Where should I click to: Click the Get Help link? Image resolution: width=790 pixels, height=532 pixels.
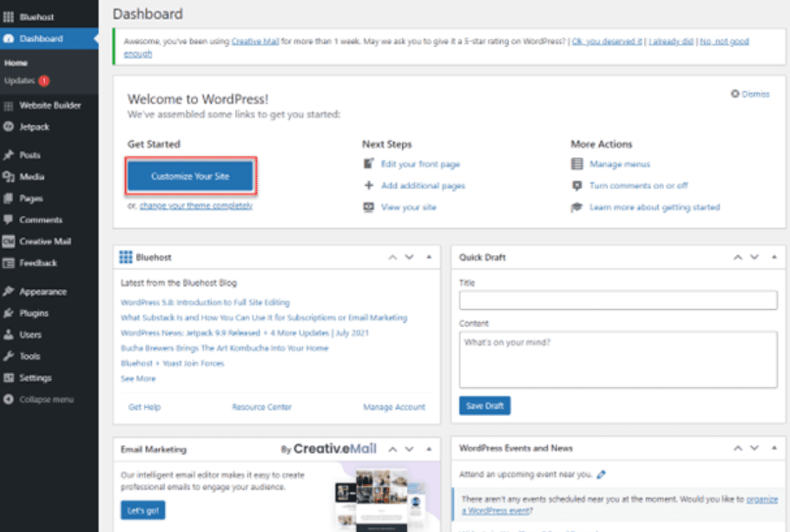point(145,407)
